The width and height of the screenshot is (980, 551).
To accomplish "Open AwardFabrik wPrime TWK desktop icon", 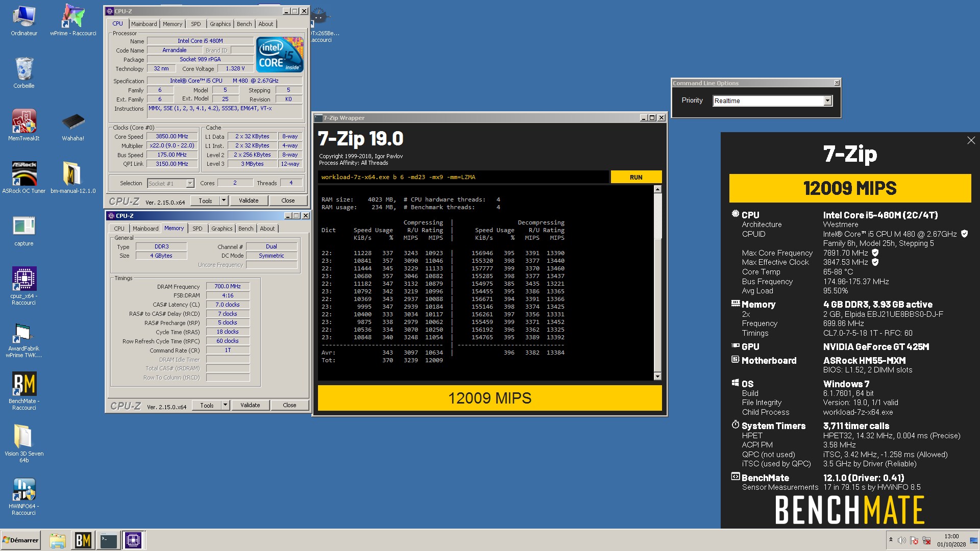I will (24, 339).
